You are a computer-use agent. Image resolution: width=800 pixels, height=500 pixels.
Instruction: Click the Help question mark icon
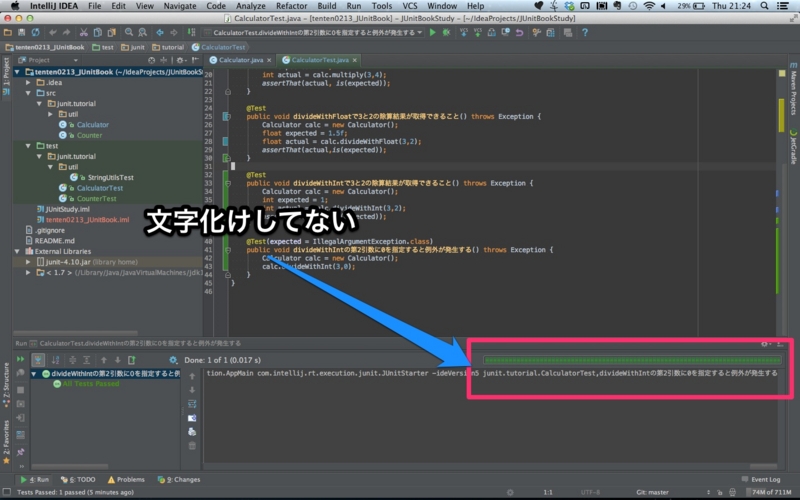coord(585,33)
